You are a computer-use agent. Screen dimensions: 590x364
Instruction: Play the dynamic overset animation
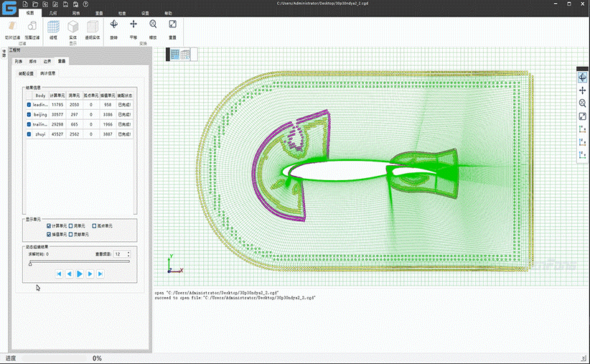(x=80, y=274)
